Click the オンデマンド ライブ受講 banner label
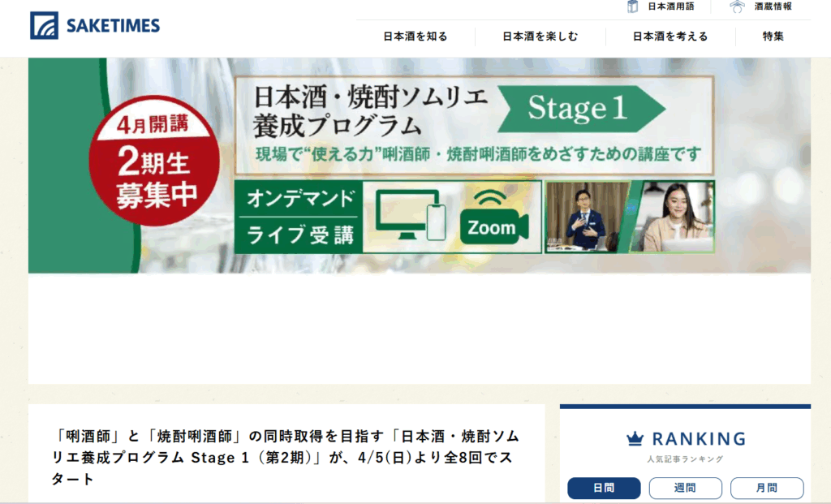 (x=299, y=217)
